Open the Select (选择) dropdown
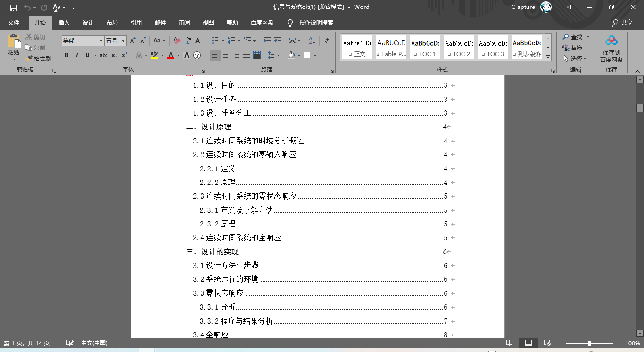644x352 pixels. tap(575, 59)
